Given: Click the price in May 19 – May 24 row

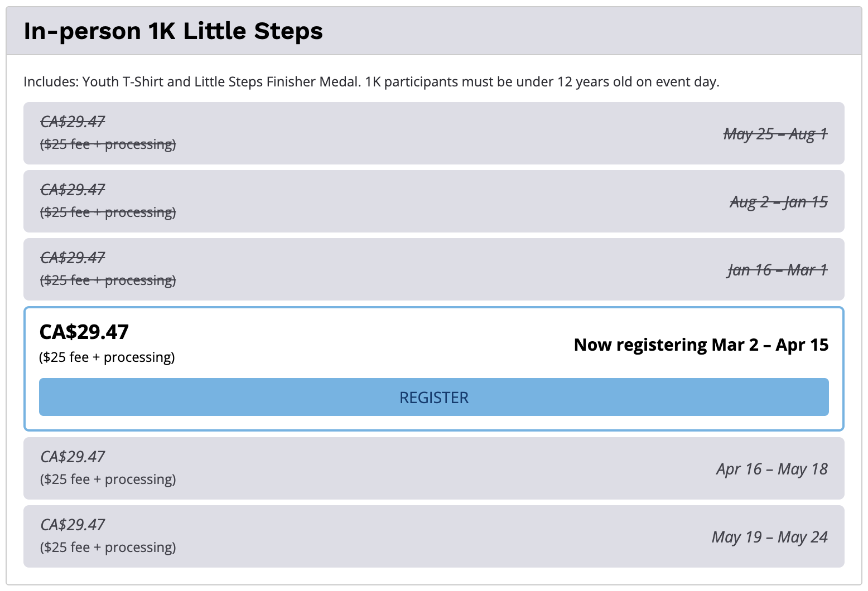Looking at the screenshot, I should pos(73,525).
